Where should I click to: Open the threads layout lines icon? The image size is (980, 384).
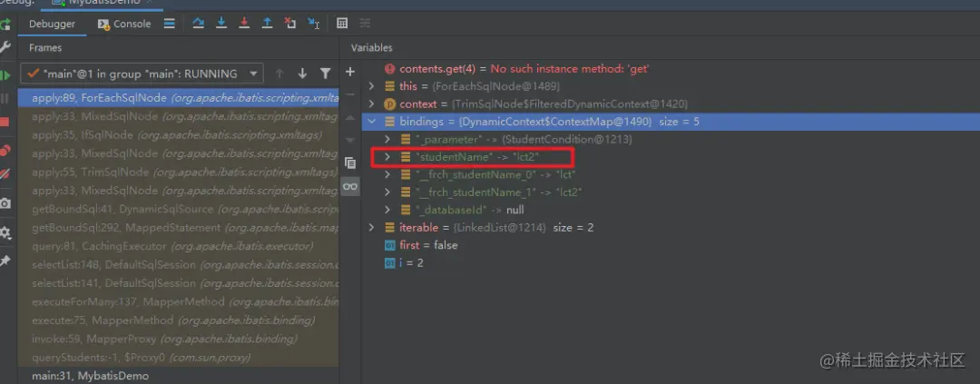pyautogui.click(x=170, y=24)
